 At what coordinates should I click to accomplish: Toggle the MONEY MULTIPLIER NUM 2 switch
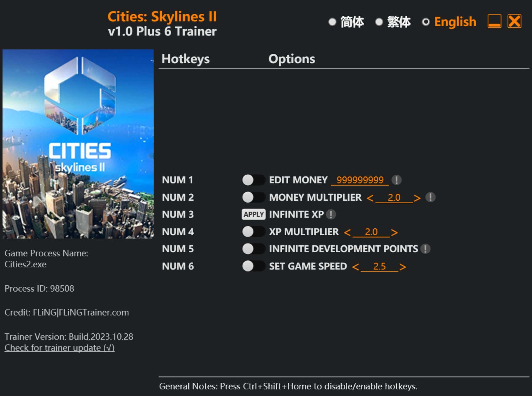coord(249,197)
